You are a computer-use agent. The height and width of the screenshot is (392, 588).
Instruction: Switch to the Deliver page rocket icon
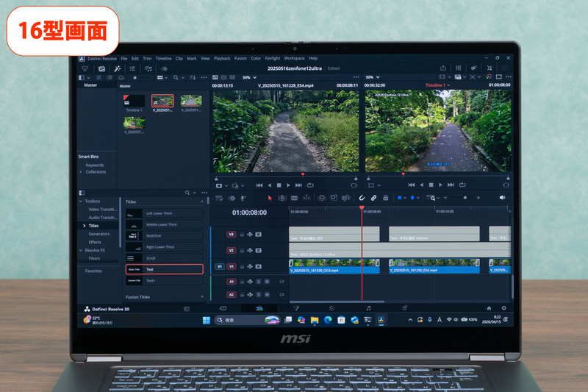pos(405,308)
